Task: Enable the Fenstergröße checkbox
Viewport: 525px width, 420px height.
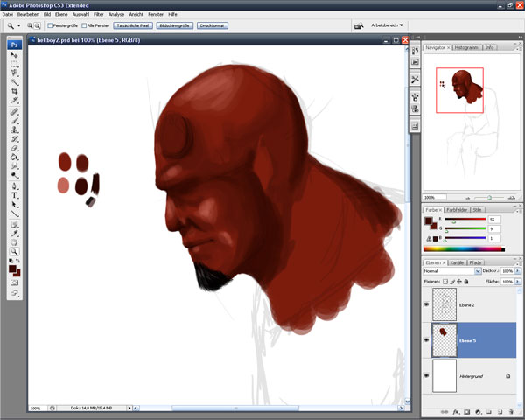Action: 52,25
